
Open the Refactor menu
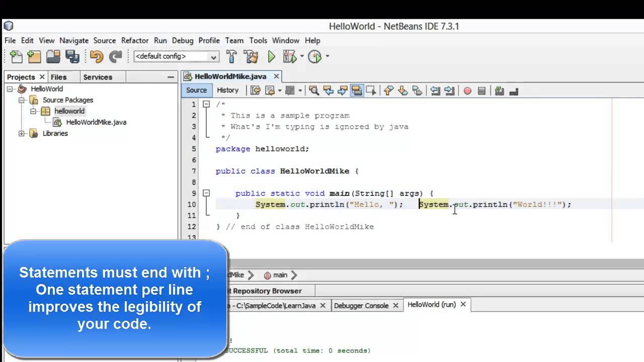[135, 41]
